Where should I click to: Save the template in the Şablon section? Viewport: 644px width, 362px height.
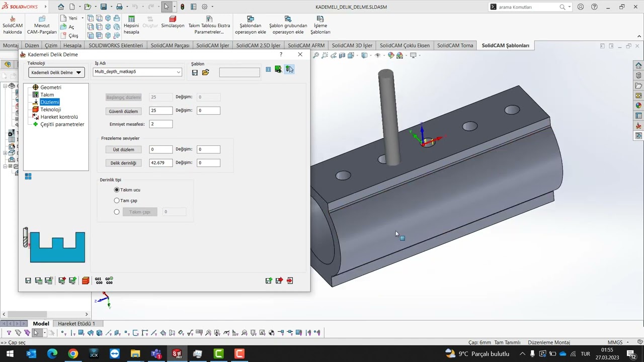195,72
